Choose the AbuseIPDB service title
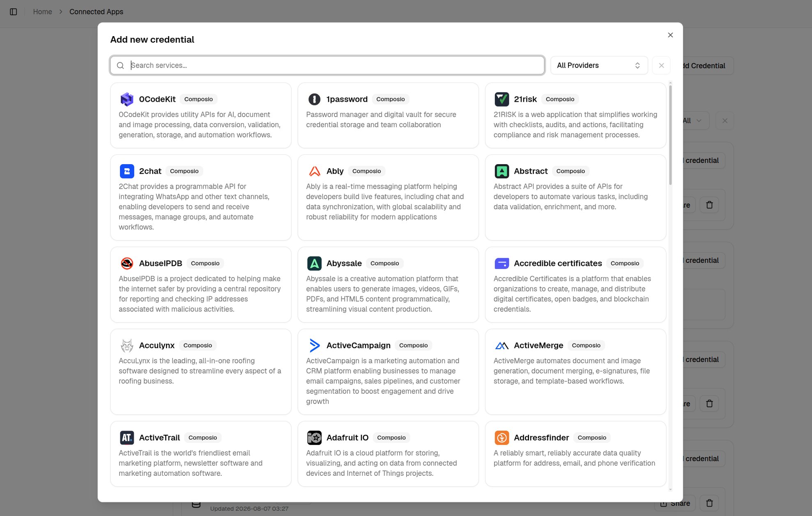The image size is (812, 516). (161, 264)
